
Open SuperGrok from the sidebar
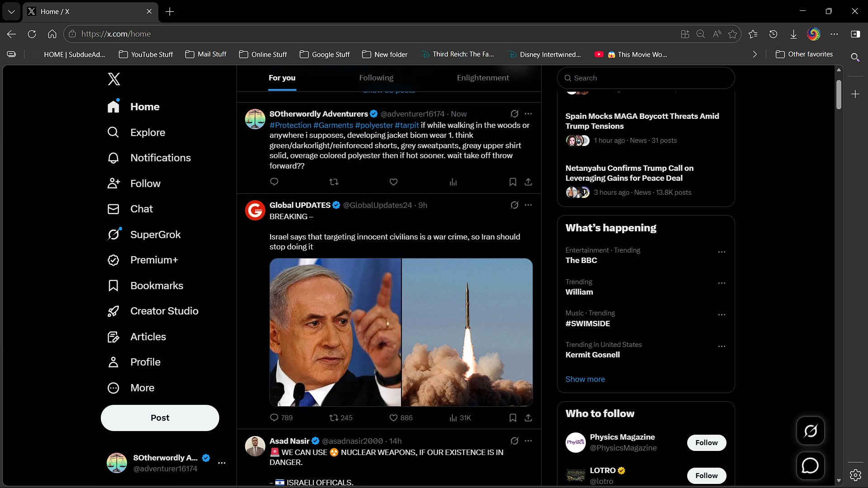click(x=155, y=235)
